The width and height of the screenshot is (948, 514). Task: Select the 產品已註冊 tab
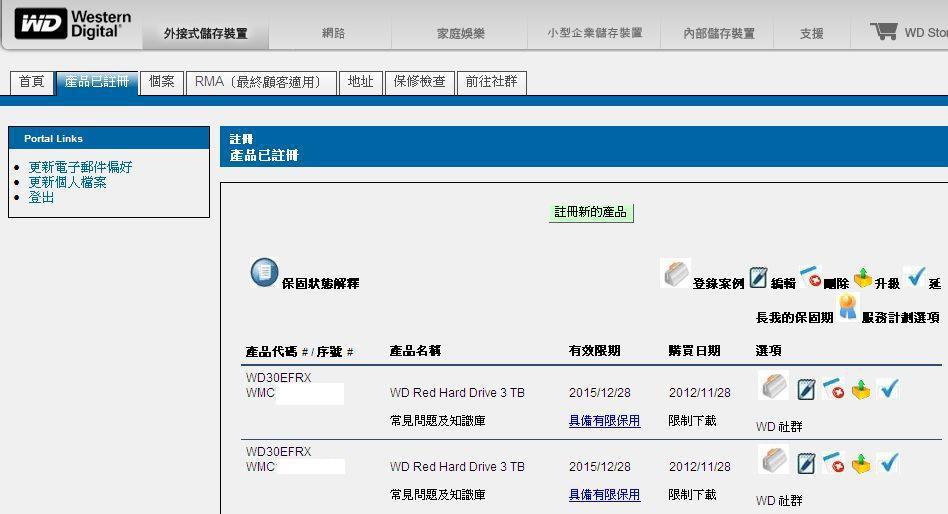tap(97, 82)
